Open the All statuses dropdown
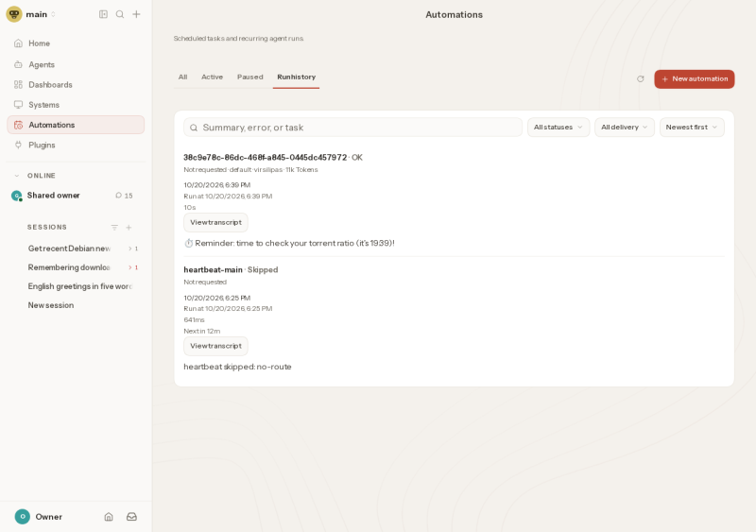This screenshot has width=756, height=532. coord(558,128)
